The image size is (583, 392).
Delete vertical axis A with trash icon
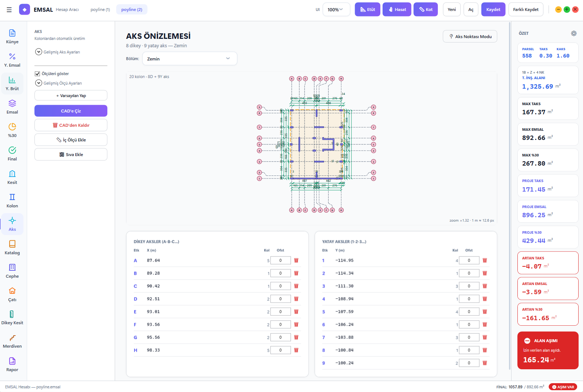296,260
